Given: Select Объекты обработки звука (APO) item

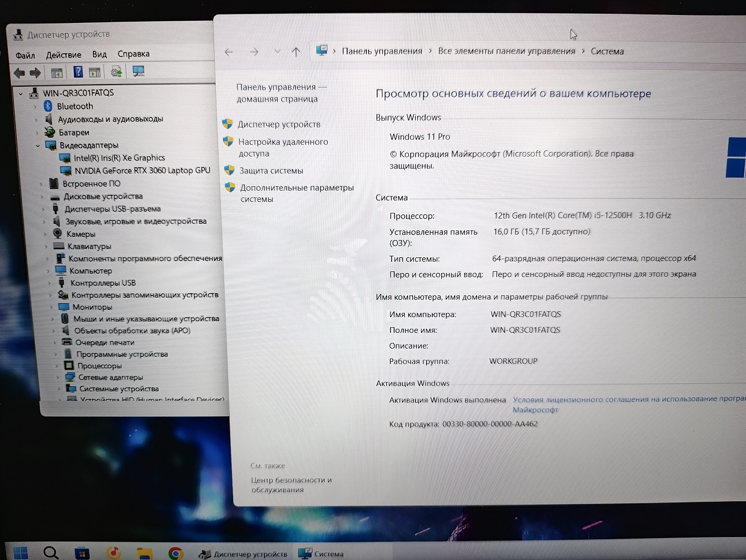Looking at the screenshot, I should coord(133,331).
